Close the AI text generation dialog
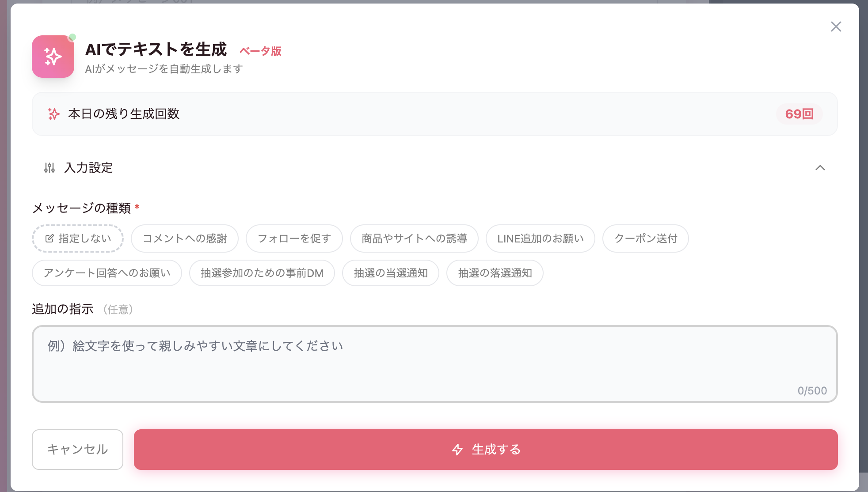This screenshot has height=492, width=868. [836, 26]
